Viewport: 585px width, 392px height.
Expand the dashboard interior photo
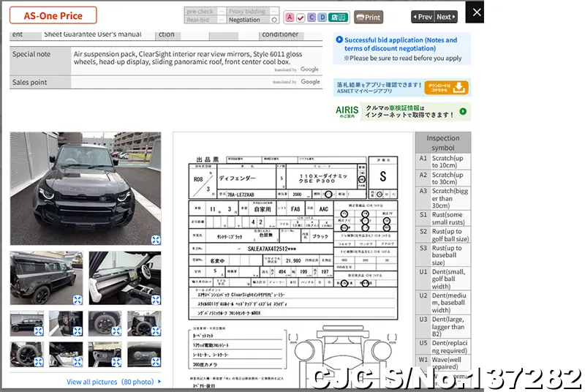pyautogui.click(x=156, y=300)
